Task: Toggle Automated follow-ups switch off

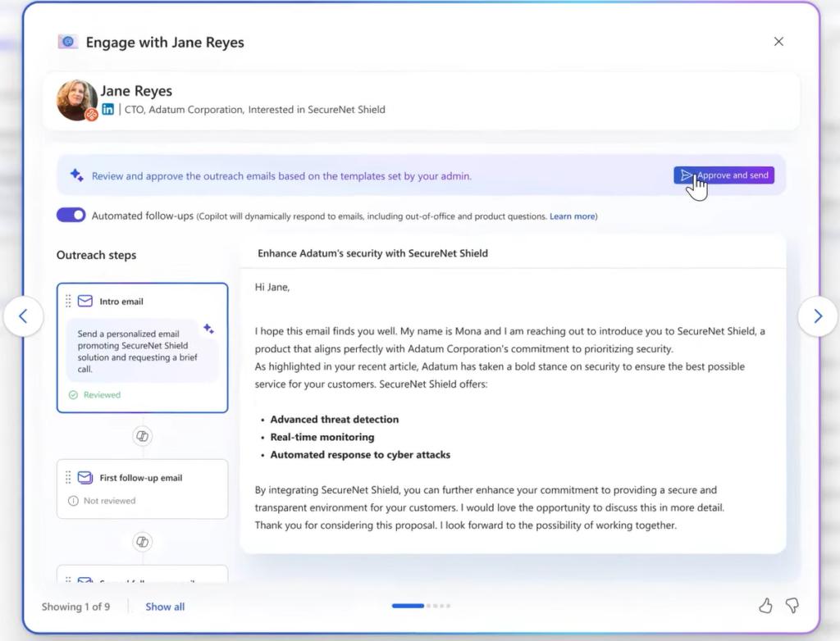Action: 71,216
